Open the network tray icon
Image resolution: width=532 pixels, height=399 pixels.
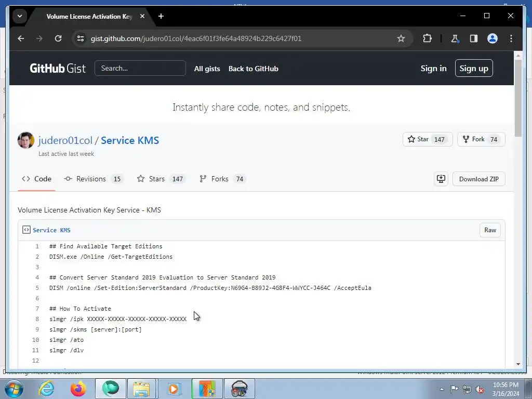click(x=467, y=389)
